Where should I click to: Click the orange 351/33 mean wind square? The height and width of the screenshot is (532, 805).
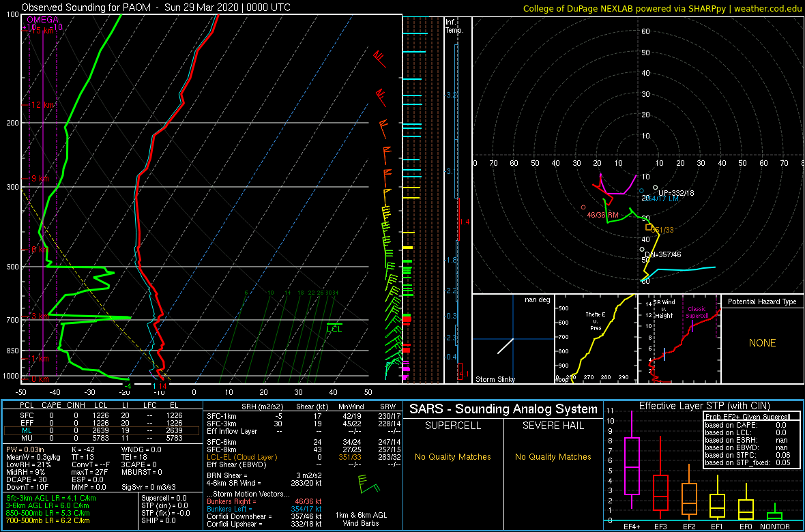[648, 227]
